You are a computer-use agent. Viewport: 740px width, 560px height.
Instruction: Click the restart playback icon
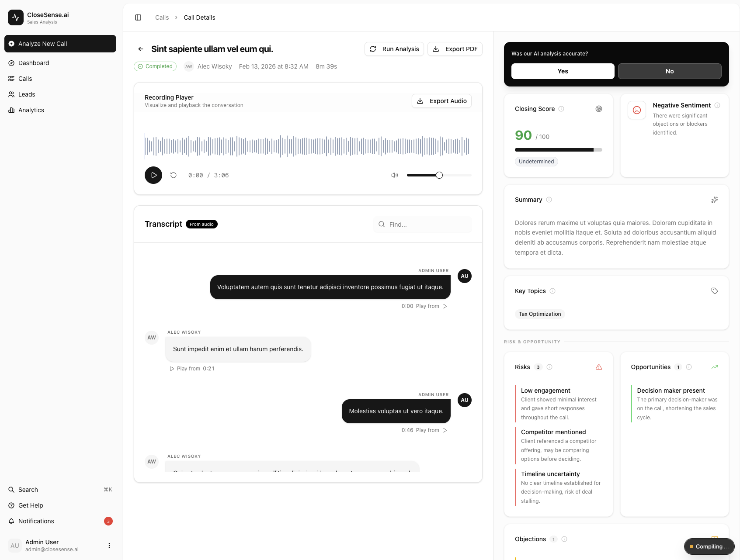point(174,175)
